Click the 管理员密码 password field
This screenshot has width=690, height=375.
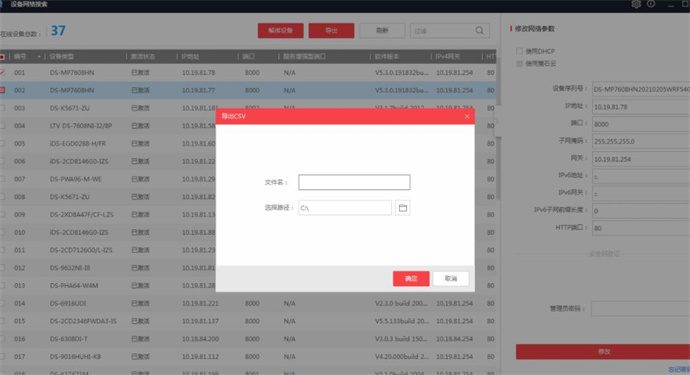click(x=641, y=309)
